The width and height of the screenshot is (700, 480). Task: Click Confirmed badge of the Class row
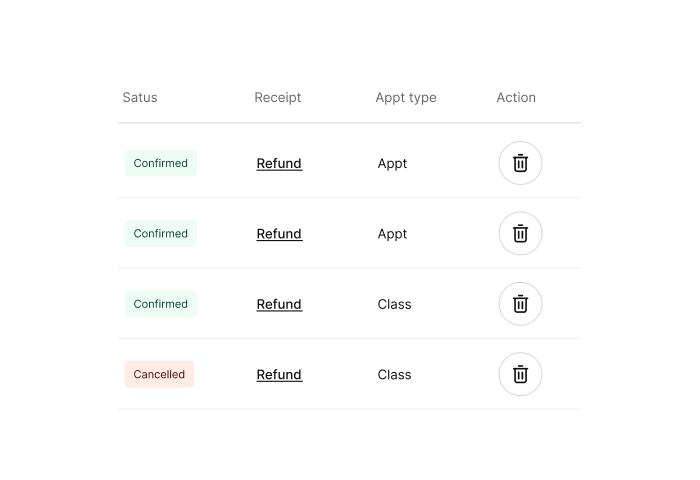coord(161,304)
